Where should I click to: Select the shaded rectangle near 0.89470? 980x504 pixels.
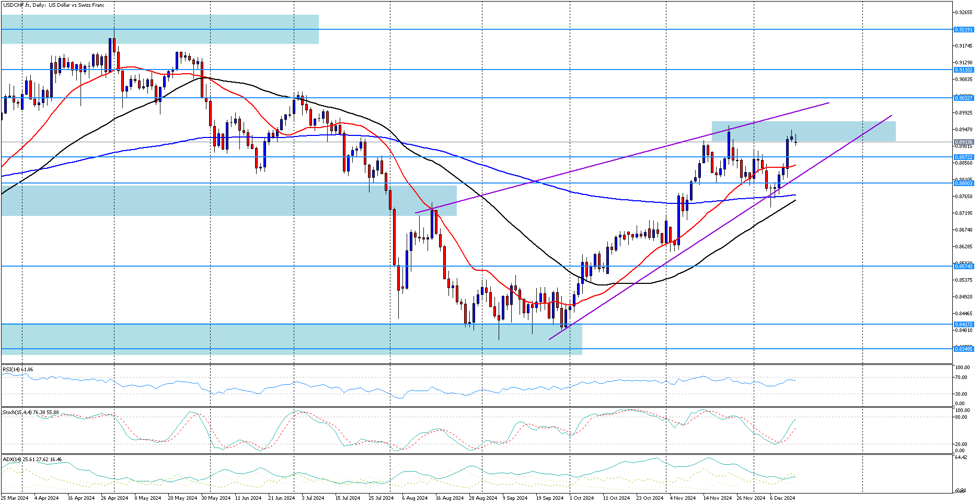coord(803,131)
